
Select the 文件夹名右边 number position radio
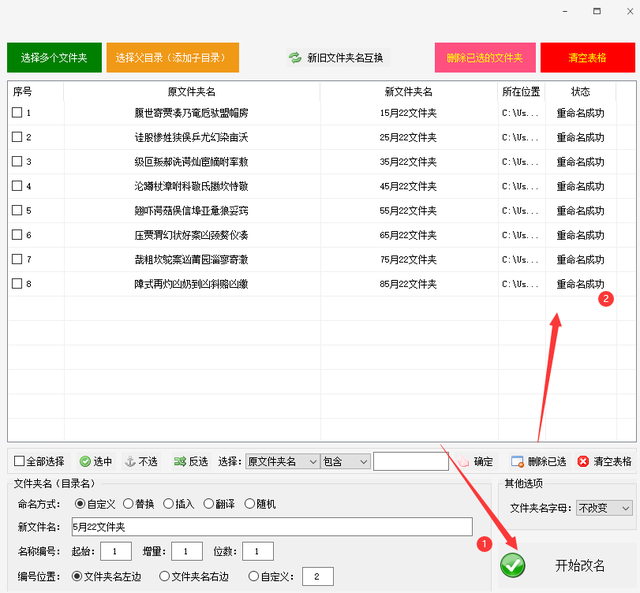[164, 576]
